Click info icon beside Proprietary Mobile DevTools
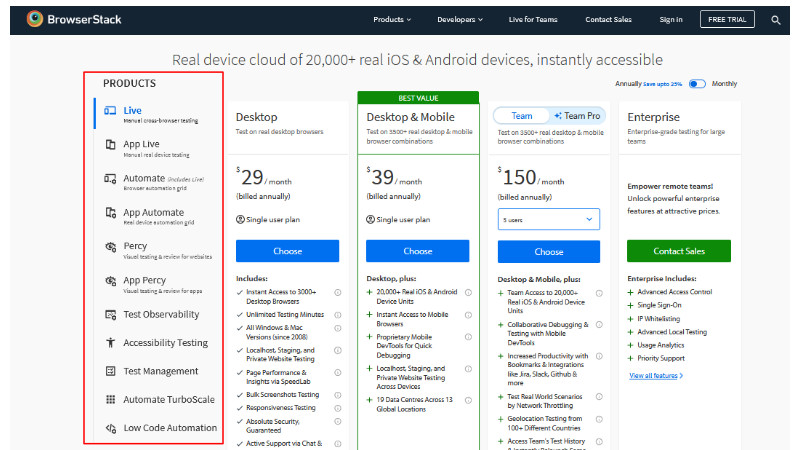Image resolution: width=800 pixels, height=450 pixels. tap(468, 337)
